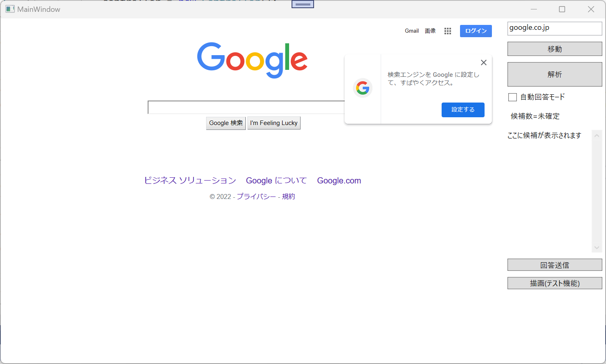The height and width of the screenshot is (364, 606).
Task: Click the blue ログイン button
Action: (476, 31)
